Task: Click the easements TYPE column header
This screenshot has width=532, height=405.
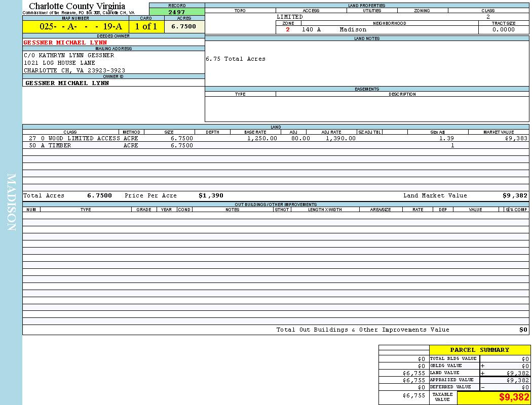Action: [240, 94]
